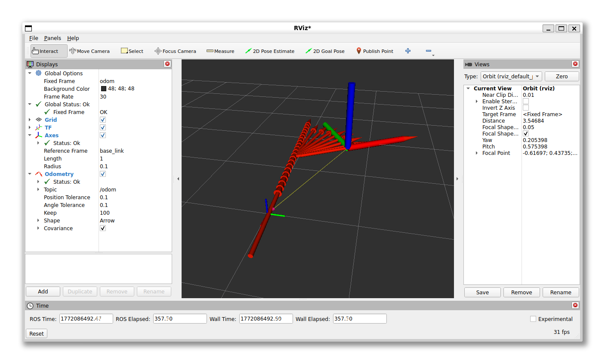Click the ROS Time field
The width and height of the screenshot is (605, 364).
pos(86,319)
